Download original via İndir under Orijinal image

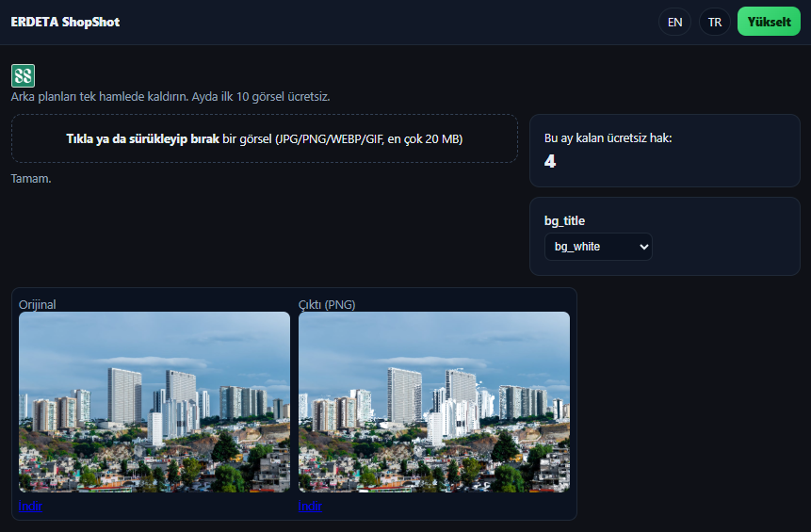[30, 507]
